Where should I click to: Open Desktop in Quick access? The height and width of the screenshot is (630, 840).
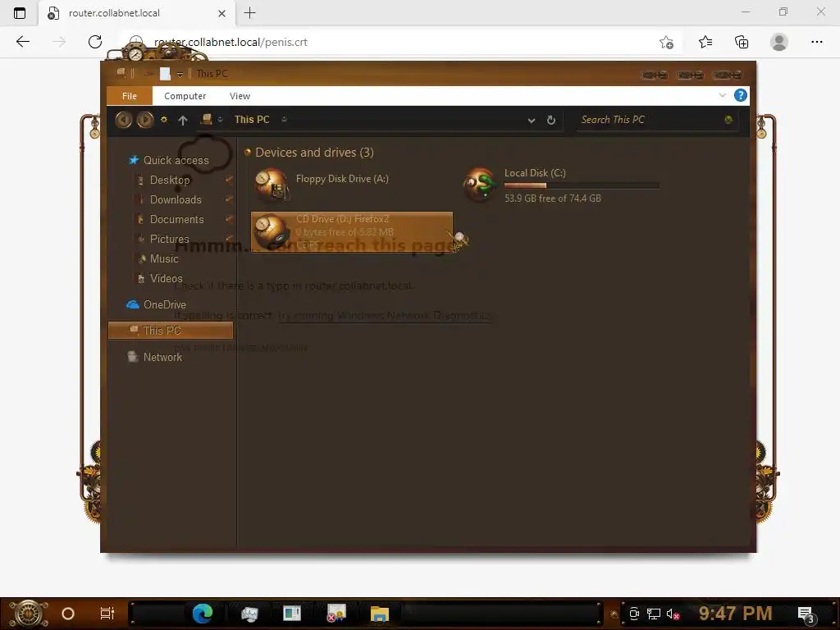tap(170, 180)
